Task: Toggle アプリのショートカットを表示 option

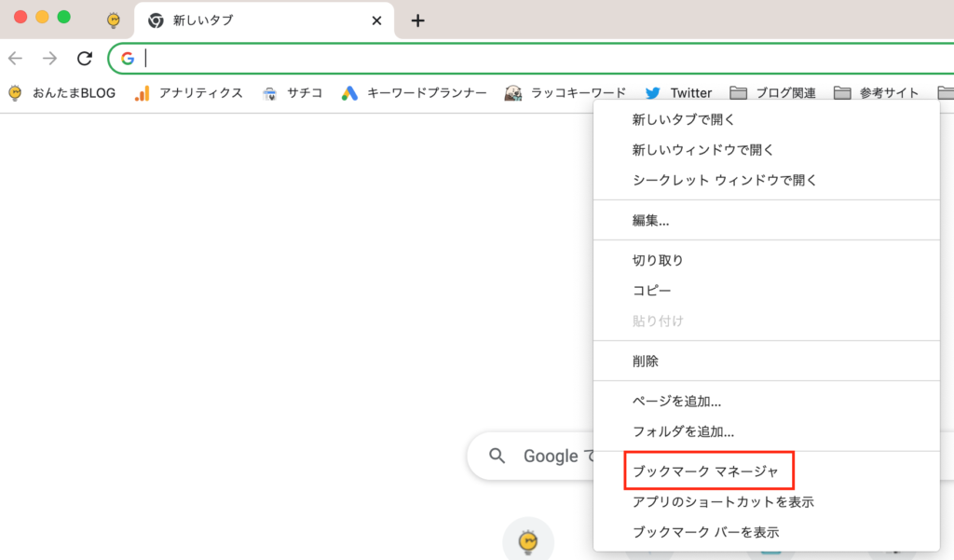Action: click(767, 501)
